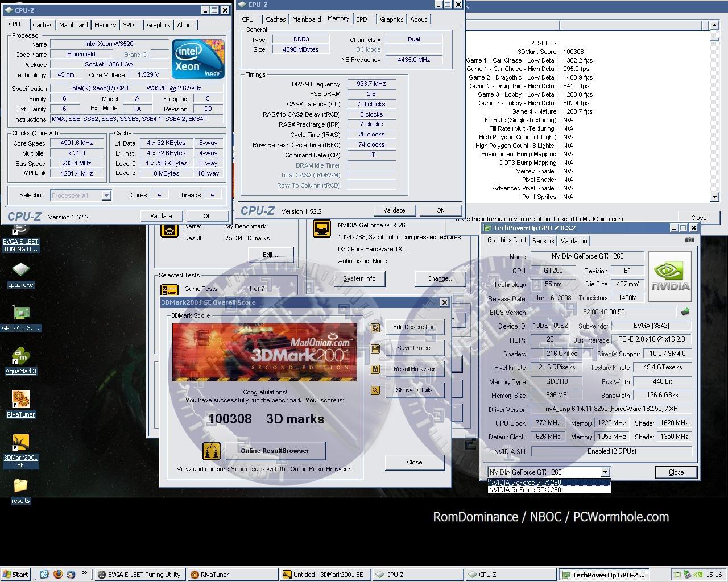Click the ResultBrowser button
The height and width of the screenshot is (582, 728).
pos(414,369)
